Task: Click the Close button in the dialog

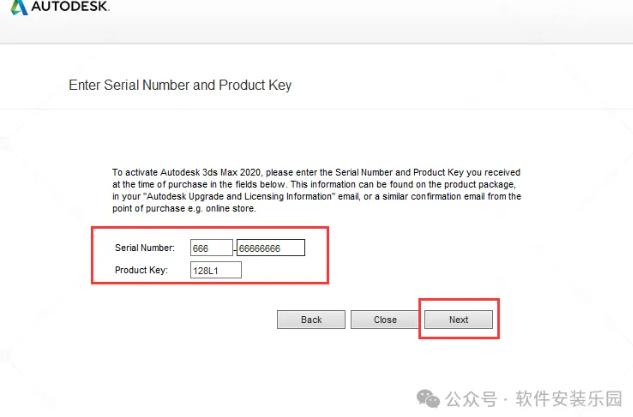Action: 385,320
